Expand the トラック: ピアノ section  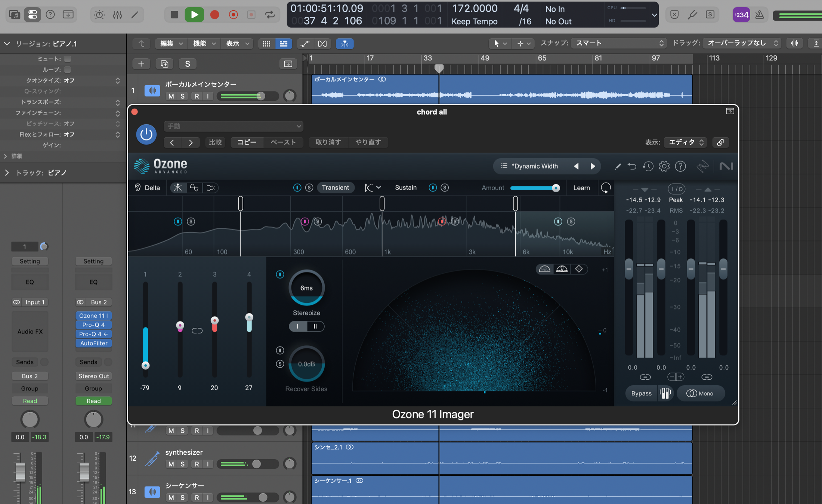pyautogui.click(x=7, y=172)
